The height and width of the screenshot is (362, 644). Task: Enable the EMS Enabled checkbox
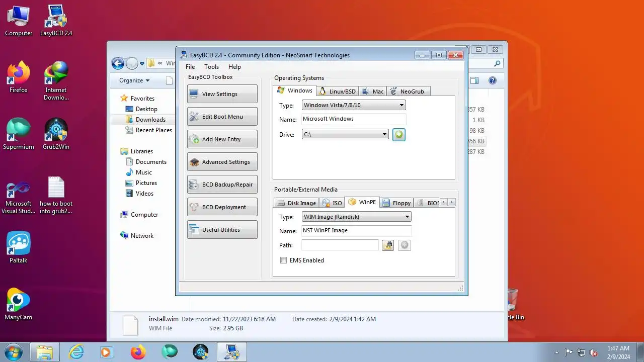point(284,260)
